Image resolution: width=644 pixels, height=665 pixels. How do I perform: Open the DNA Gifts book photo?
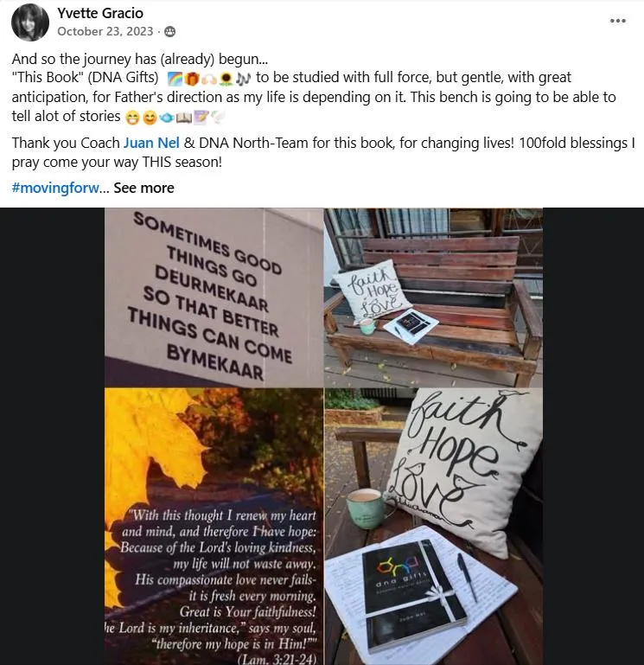(x=433, y=527)
